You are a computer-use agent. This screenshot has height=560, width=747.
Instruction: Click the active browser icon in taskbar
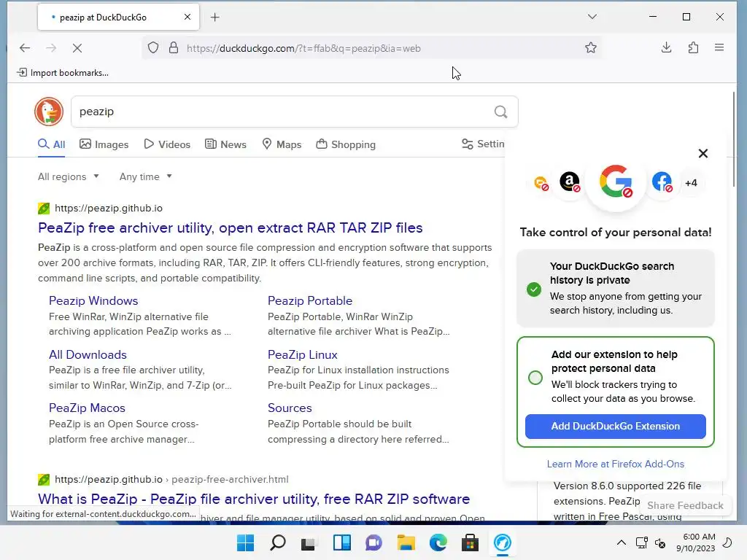(x=502, y=542)
